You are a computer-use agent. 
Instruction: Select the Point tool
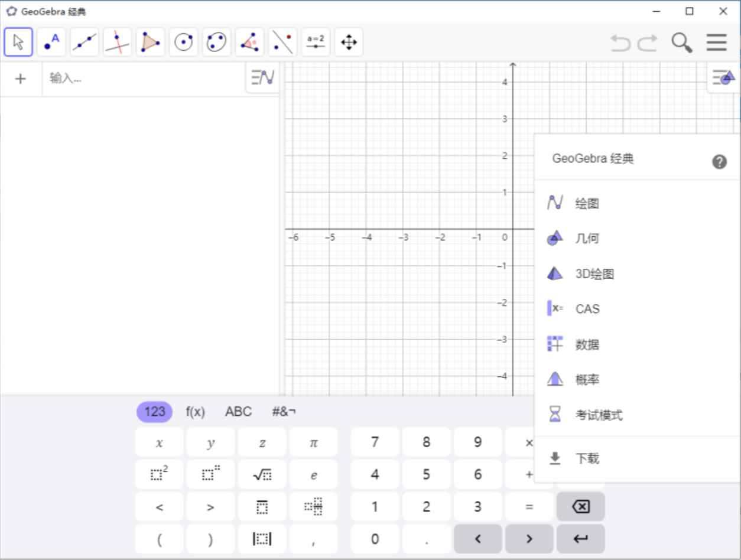pyautogui.click(x=51, y=41)
